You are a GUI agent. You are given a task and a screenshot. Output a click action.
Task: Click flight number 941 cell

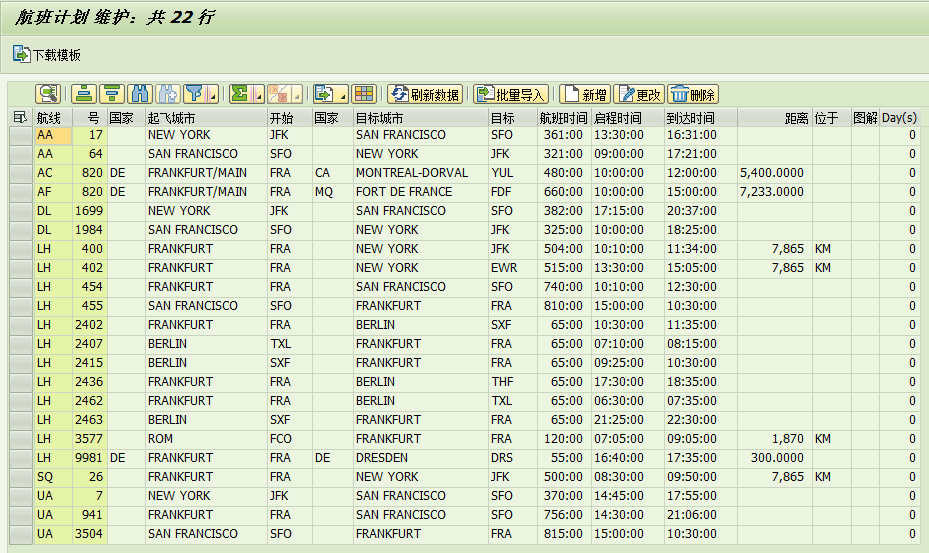point(89,515)
